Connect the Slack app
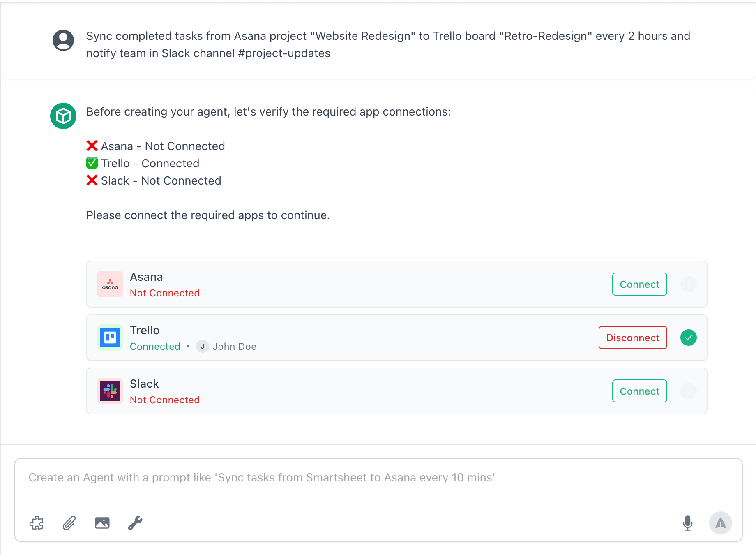The height and width of the screenshot is (555, 756). 640,391
